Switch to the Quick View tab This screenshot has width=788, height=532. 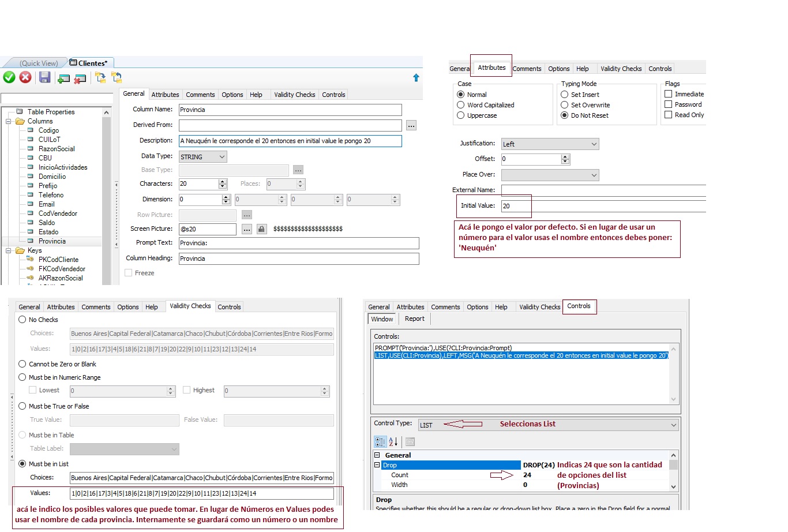tap(39, 63)
